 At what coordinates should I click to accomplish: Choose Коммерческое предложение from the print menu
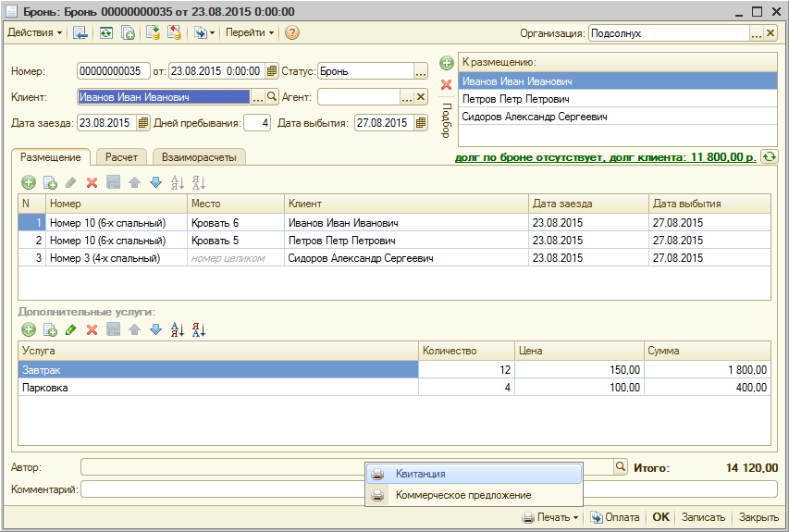tap(474, 495)
